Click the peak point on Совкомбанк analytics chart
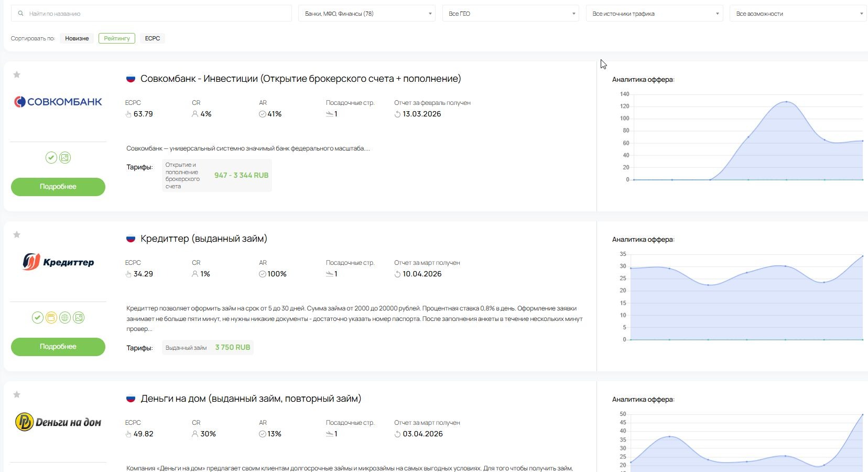Screen dimensions: 868x472 [786, 102]
